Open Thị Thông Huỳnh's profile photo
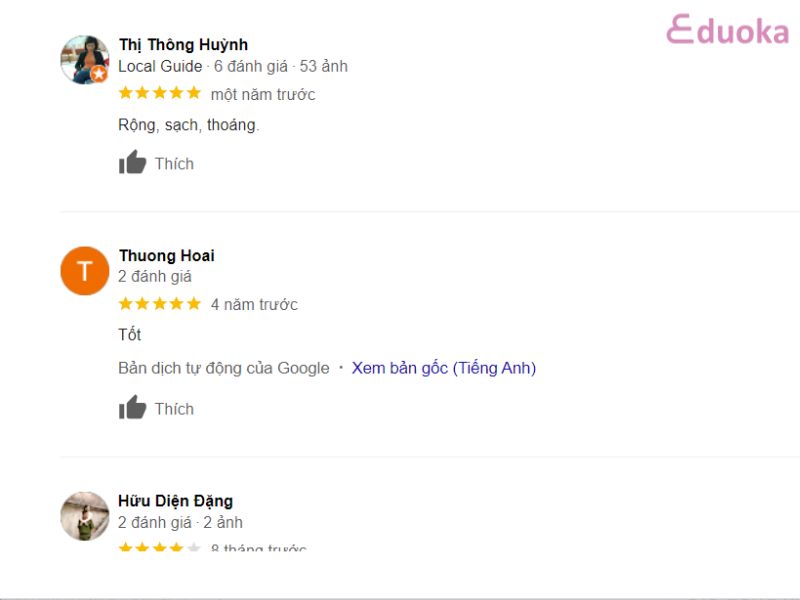 [84, 60]
